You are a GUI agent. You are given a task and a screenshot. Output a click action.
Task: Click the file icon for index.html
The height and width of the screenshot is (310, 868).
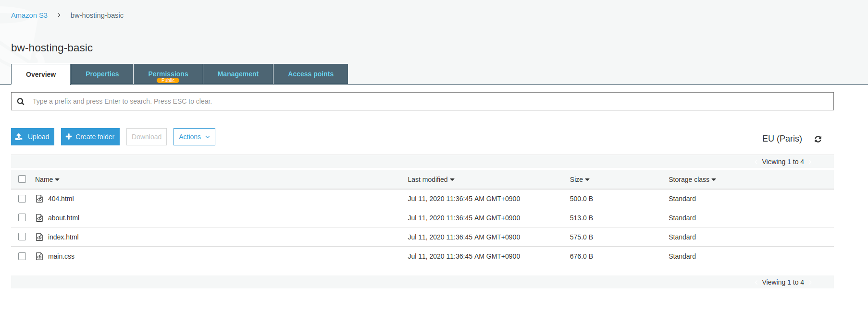click(39, 237)
